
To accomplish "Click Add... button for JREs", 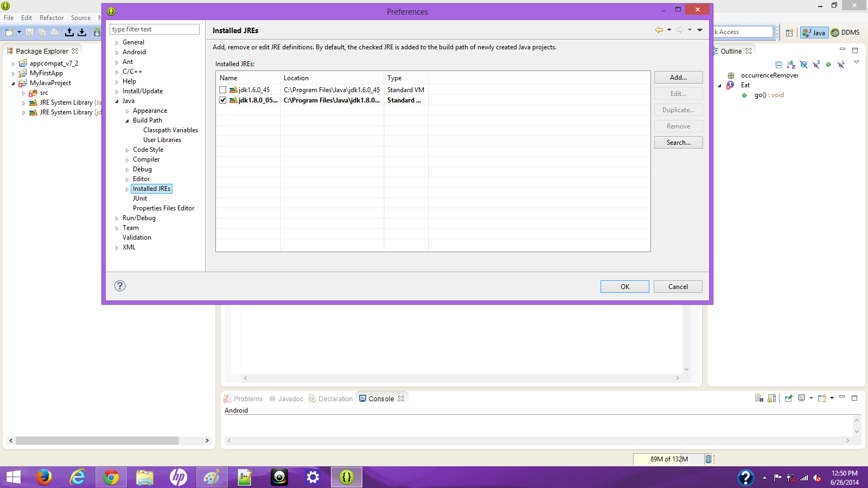I will tap(678, 78).
